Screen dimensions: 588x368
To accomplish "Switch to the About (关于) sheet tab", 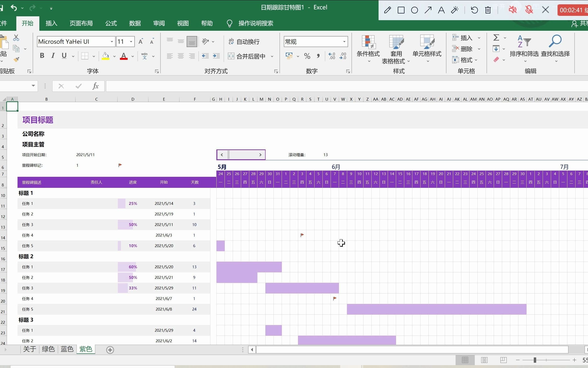I will pyautogui.click(x=30, y=349).
